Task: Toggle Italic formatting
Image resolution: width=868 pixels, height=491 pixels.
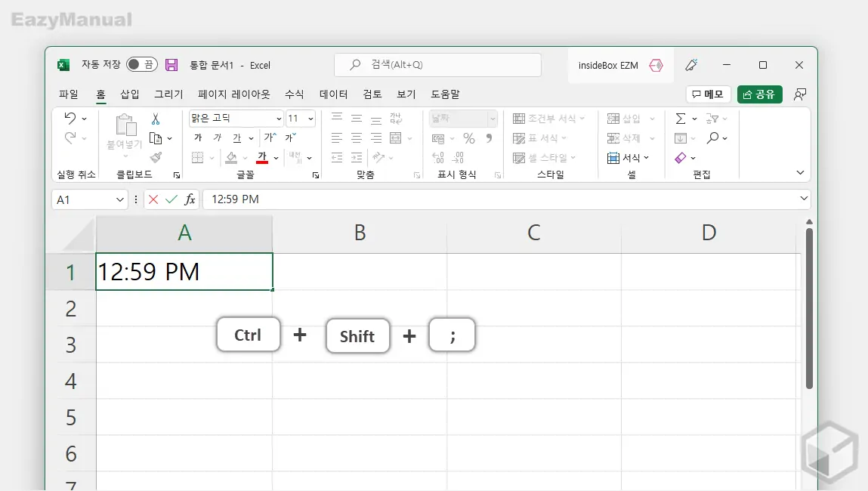Action: point(218,137)
